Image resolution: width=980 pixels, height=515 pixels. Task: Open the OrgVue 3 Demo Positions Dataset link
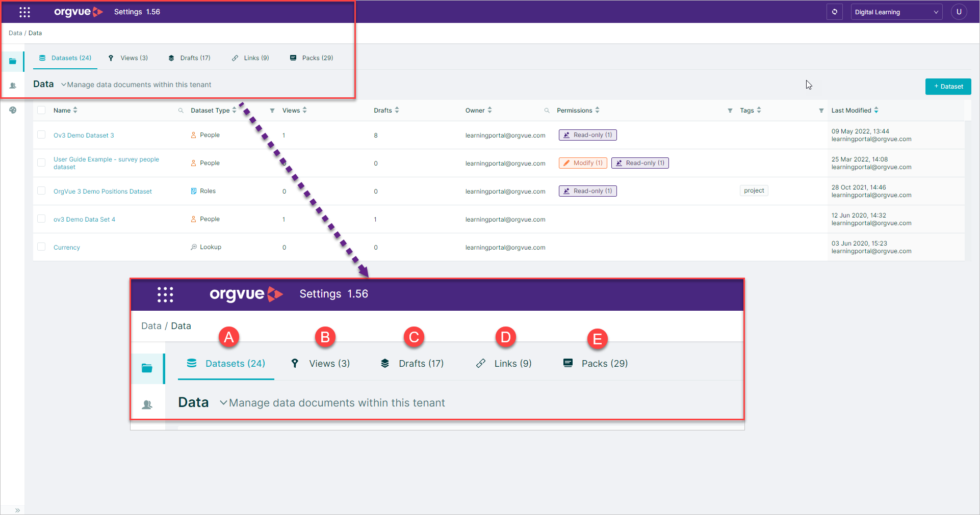[102, 192]
